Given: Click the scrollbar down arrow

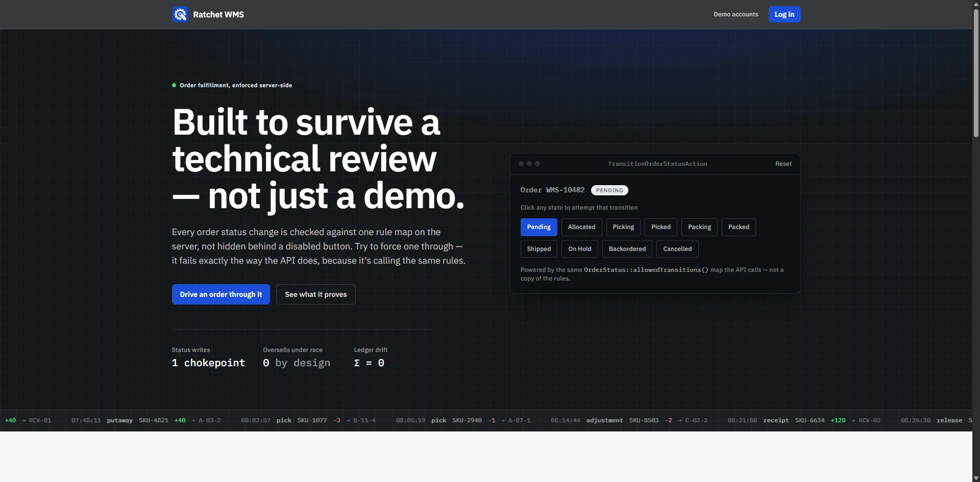Looking at the screenshot, I should point(976,478).
